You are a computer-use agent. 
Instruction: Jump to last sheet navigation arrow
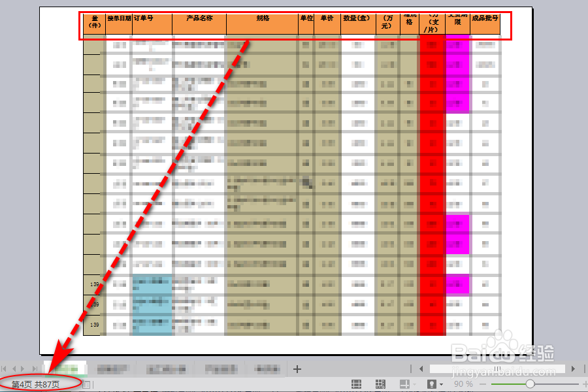click(35, 368)
